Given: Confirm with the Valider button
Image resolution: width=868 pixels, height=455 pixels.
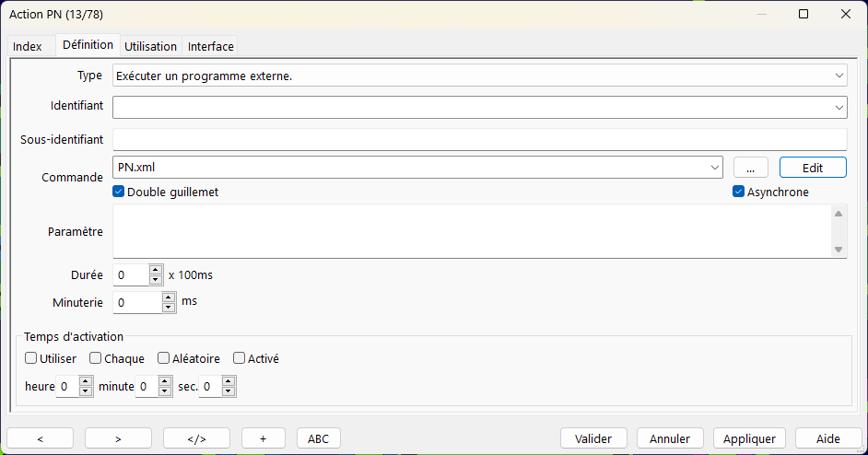Looking at the screenshot, I should pyautogui.click(x=593, y=438).
